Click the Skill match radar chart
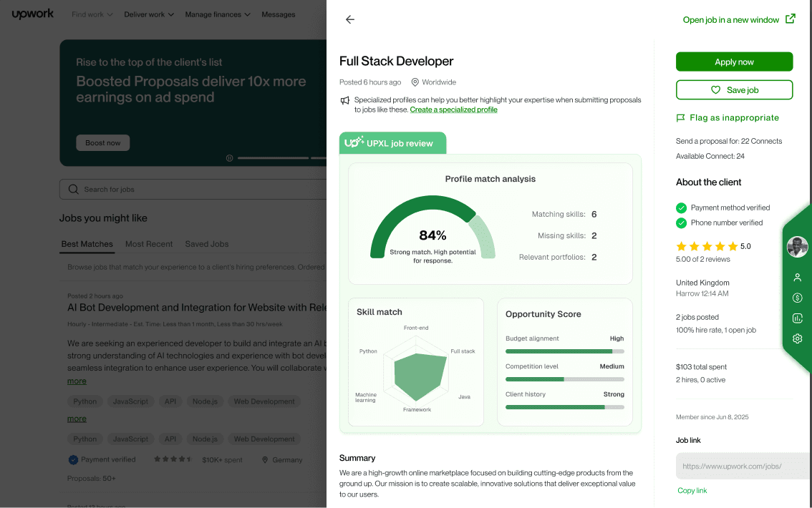Viewport: 812px width, 508px height. pos(416,370)
